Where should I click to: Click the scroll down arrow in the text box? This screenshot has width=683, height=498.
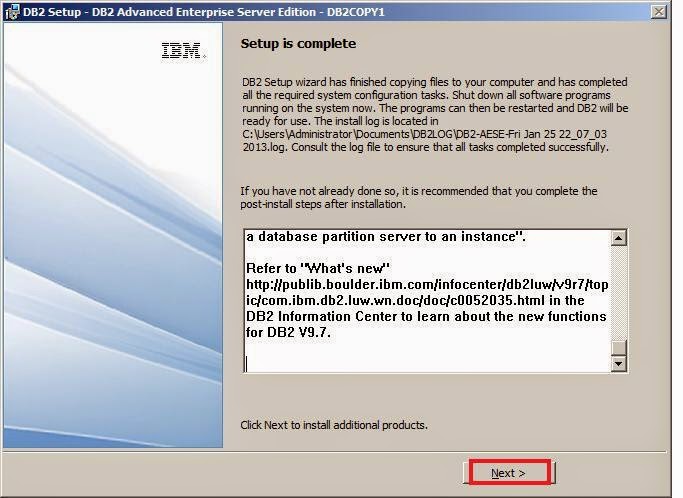(x=619, y=363)
